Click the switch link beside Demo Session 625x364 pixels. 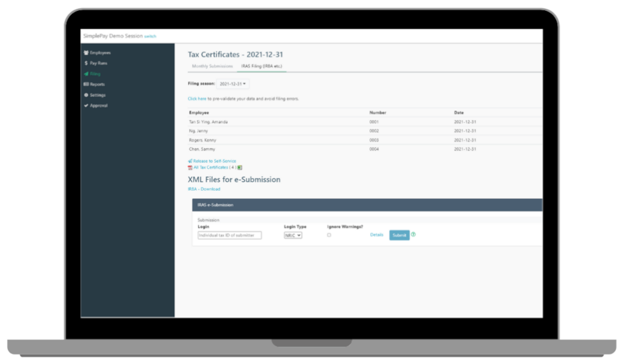[x=150, y=37]
